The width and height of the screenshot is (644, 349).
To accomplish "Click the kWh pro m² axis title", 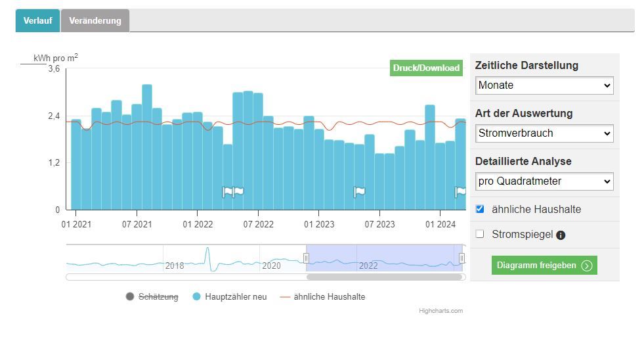I will 55,58.
